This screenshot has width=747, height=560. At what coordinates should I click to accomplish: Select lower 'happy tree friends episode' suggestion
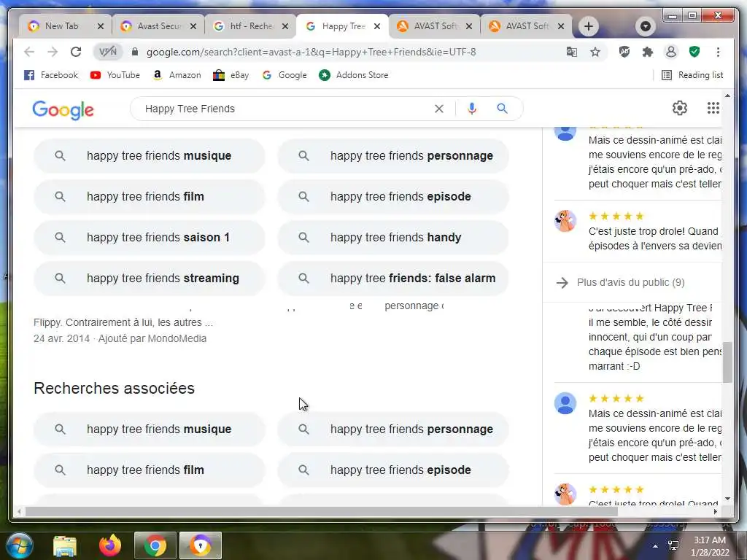pos(393,470)
